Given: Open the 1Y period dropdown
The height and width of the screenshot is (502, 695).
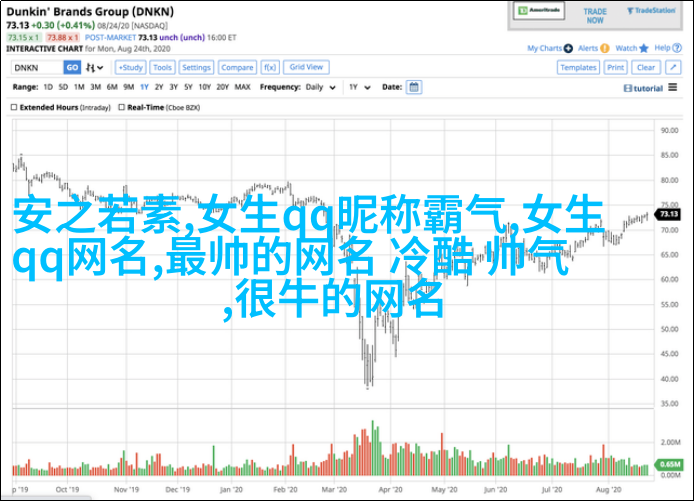Looking at the screenshot, I should coord(359,87).
